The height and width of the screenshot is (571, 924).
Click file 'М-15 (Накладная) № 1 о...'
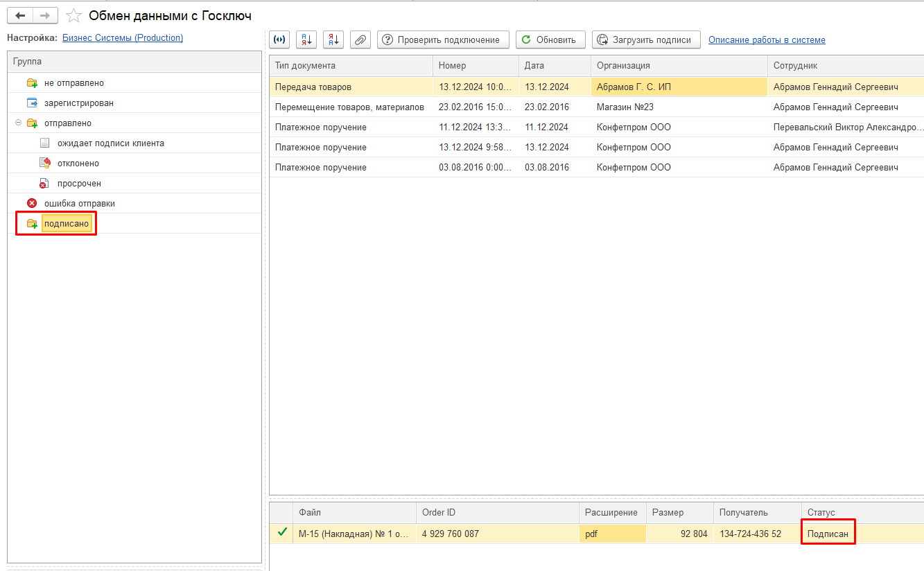pyautogui.click(x=354, y=534)
